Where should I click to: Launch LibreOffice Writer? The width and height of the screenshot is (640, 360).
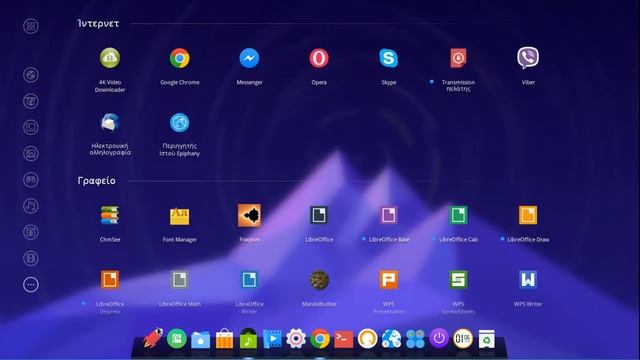[x=249, y=280]
